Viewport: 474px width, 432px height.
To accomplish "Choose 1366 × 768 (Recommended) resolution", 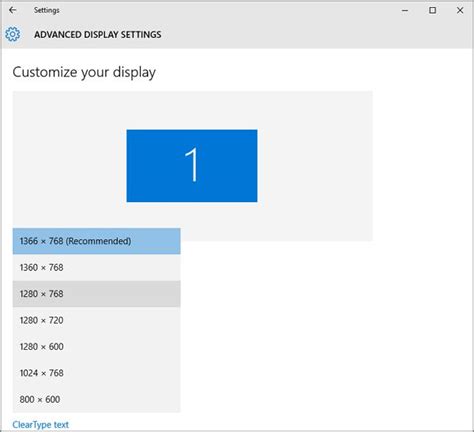I will click(97, 241).
